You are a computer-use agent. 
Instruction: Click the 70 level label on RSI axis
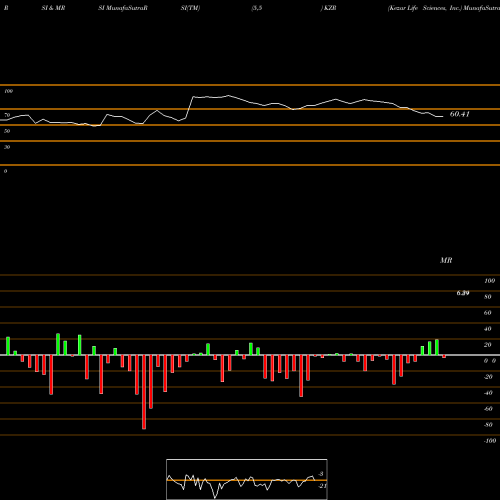tap(7, 115)
